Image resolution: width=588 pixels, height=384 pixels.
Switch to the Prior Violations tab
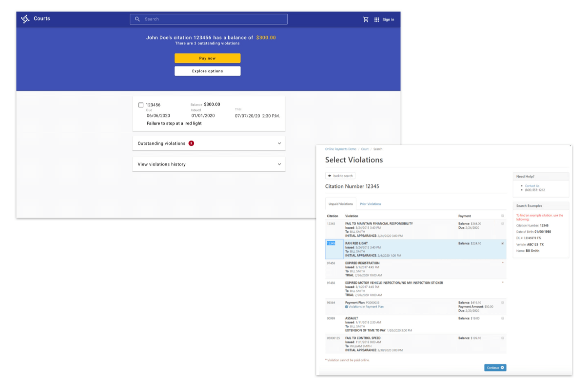point(371,204)
